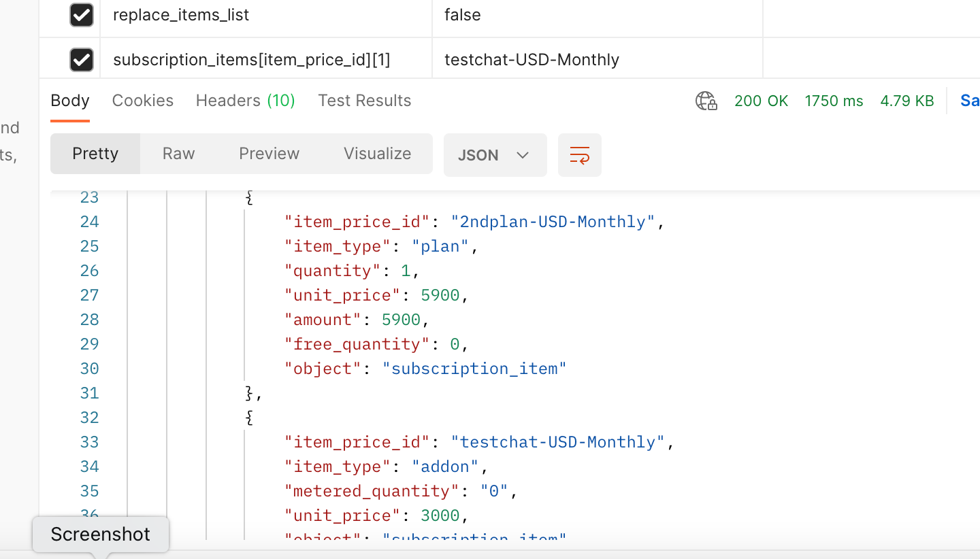Open the Test Results tab
The width and height of the screenshot is (980, 559).
(364, 101)
